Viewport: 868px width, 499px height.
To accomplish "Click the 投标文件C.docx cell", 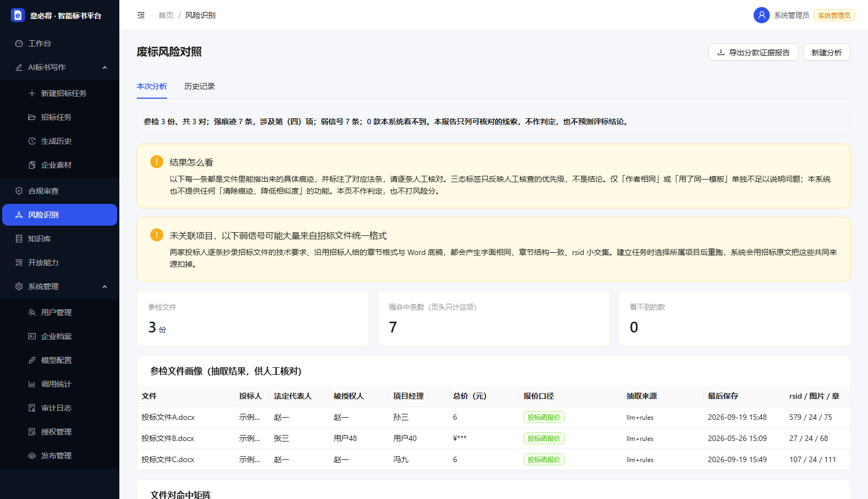I will (186, 459).
